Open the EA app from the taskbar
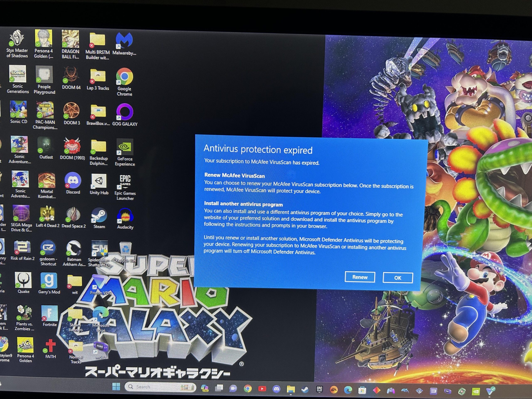532x399 pixels. click(x=334, y=390)
